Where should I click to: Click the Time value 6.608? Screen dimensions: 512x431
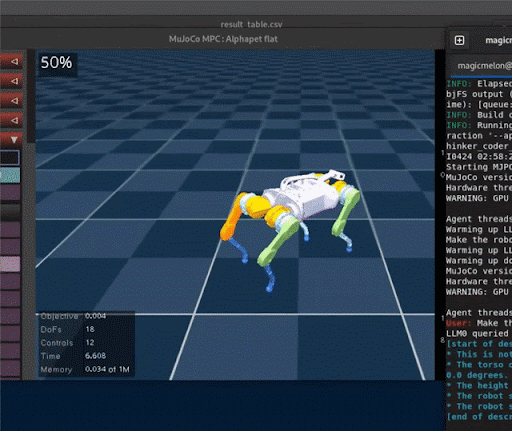pos(95,356)
